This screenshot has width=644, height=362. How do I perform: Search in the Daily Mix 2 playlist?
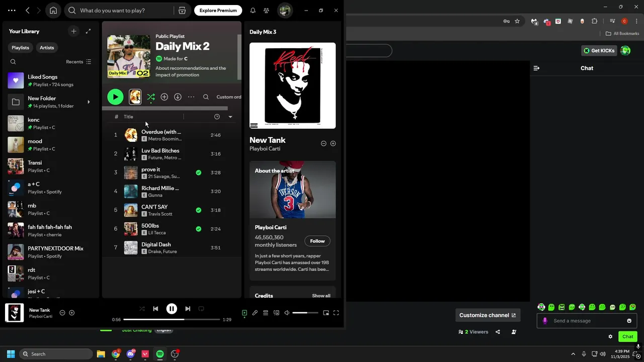pos(206,97)
